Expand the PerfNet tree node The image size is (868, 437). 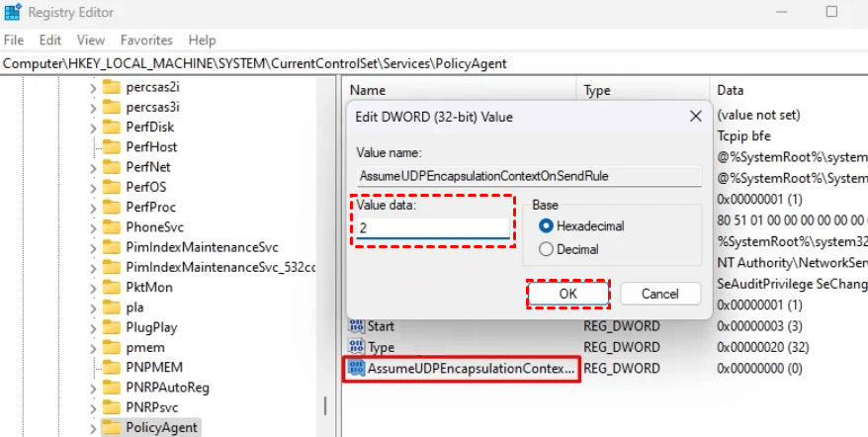point(93,167)
